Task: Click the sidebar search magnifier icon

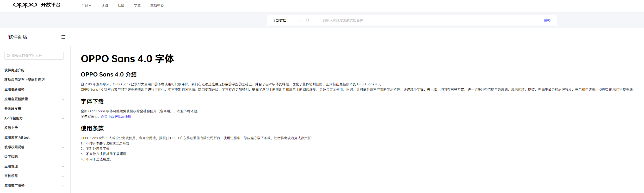Action: pos(8,56)
